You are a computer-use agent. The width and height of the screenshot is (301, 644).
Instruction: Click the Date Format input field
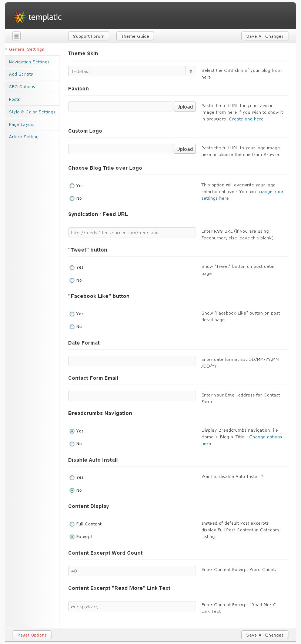click(x=132, y=361)
